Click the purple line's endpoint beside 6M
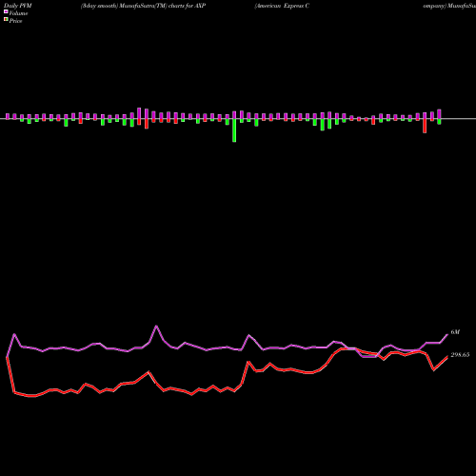 pos(447,335)
